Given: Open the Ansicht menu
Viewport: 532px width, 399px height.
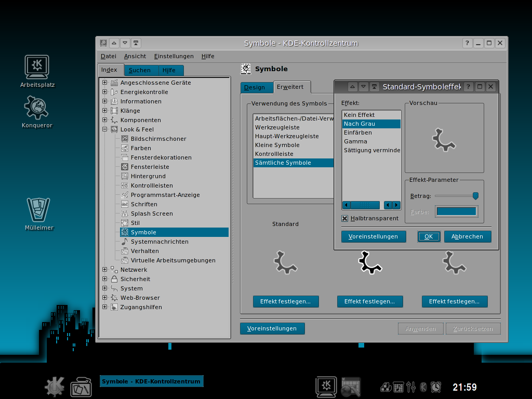Looking at the screenshot, I should 135,56.
